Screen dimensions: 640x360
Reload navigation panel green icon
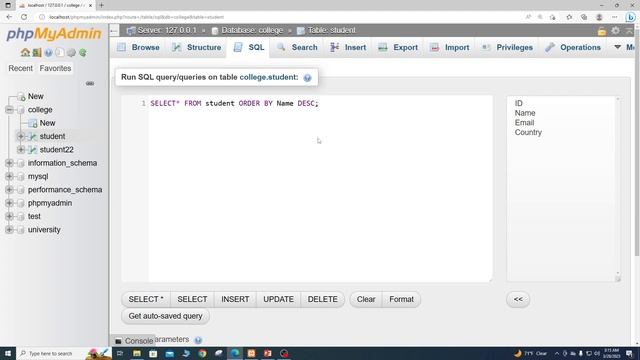[x=83, y=53]
